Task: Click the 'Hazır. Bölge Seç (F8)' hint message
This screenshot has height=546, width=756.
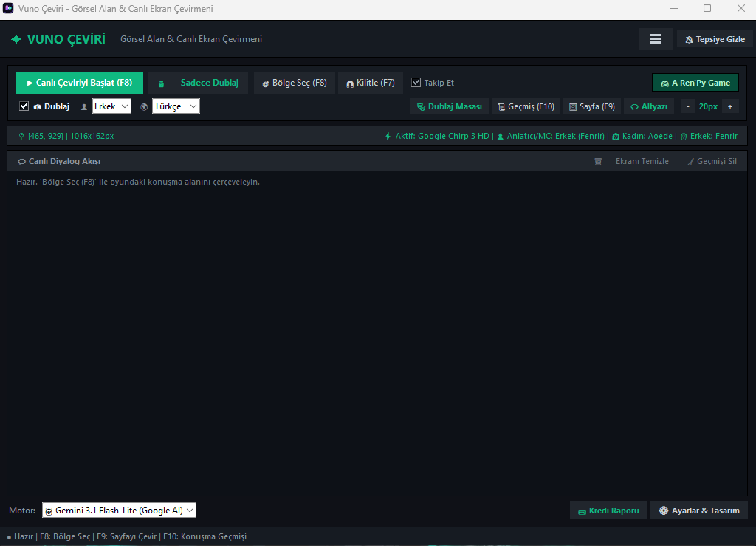Action: pyautogui.click(x=138, y=182)
